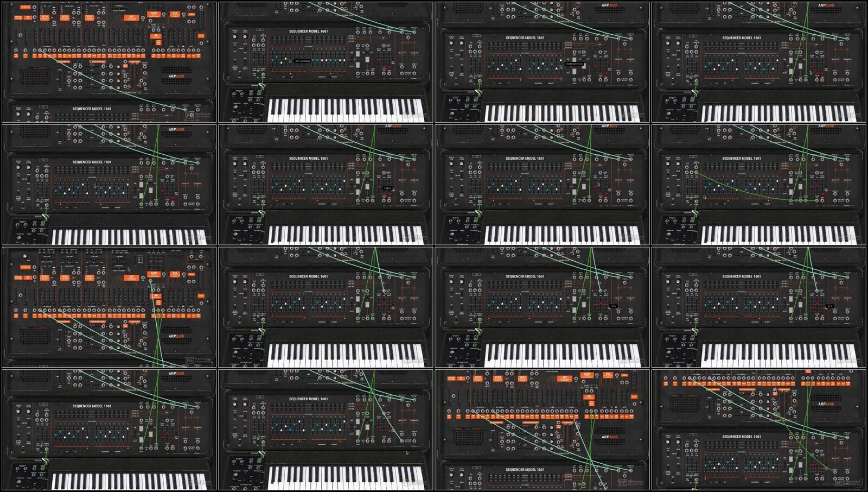This screenshot has height=492, width=868.
Task: Click the Sequencer Model 1601 title, first-row second frame
Action: (x=308, y=31)
